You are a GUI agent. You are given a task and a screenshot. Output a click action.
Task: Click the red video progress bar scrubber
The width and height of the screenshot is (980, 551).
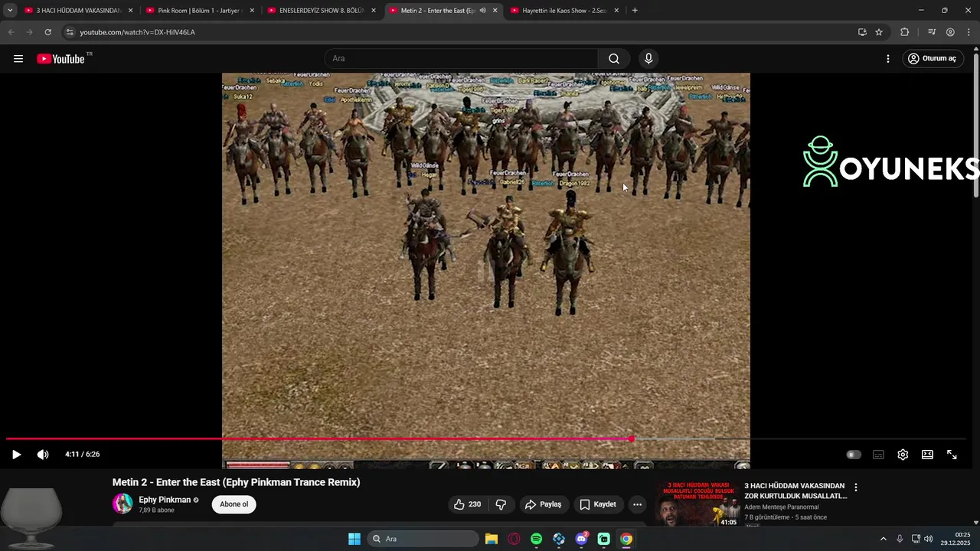[631, 439]
